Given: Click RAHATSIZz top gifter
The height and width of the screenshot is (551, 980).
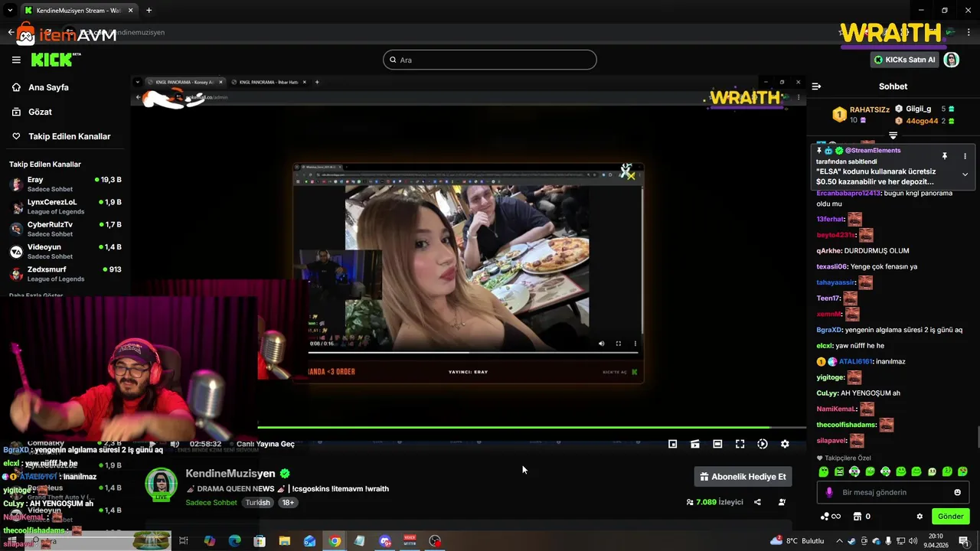Looking at the screenshot, I should [870, 109].
